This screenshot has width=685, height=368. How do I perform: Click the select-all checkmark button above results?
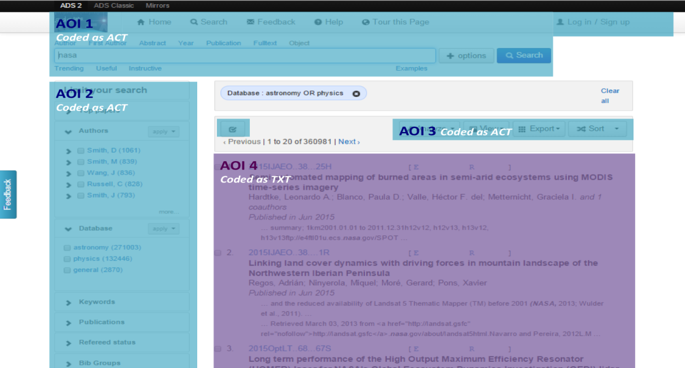point(233,129)
